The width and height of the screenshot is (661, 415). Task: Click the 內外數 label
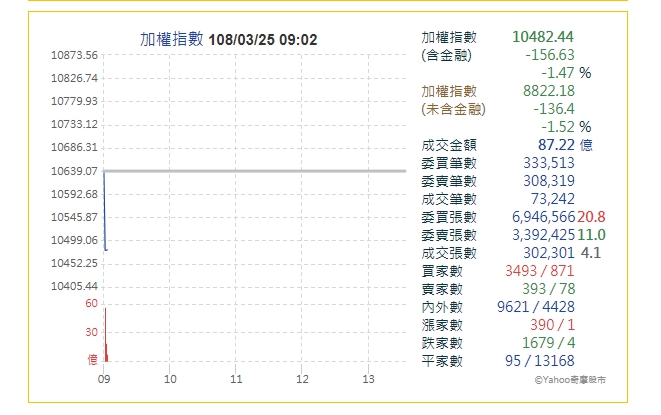pos(443,307)
